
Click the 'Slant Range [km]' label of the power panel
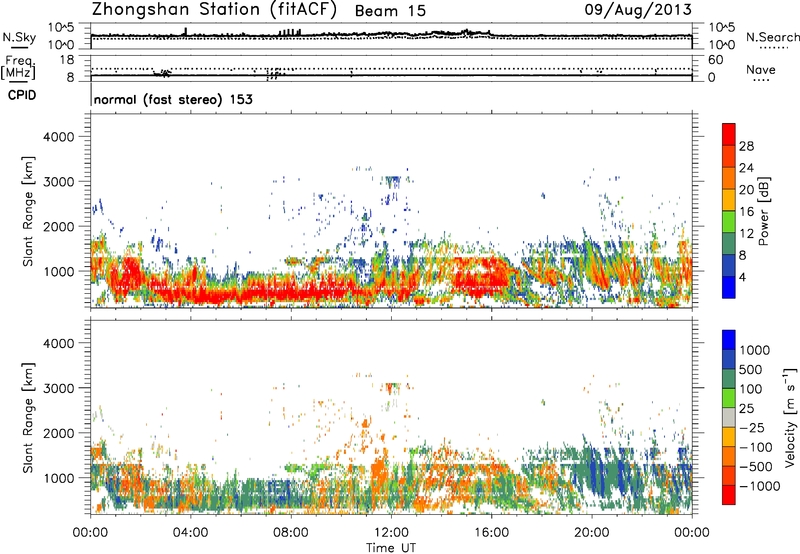coord(28,211)
